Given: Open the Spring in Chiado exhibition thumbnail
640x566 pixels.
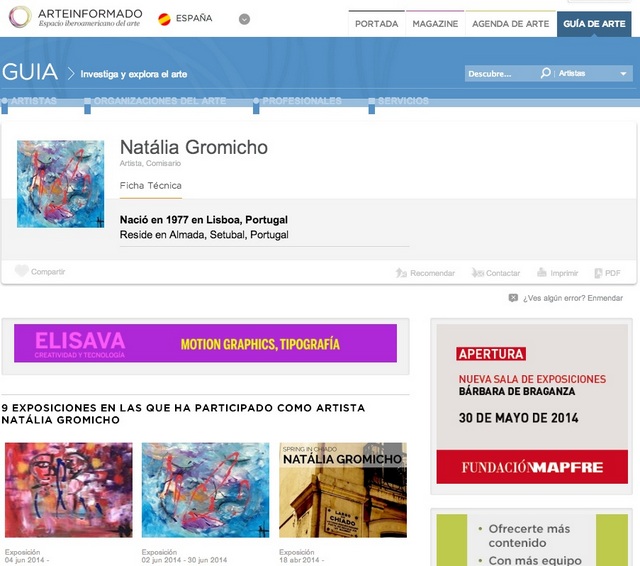Looking at the screenshot, I should tap(343, 490).
